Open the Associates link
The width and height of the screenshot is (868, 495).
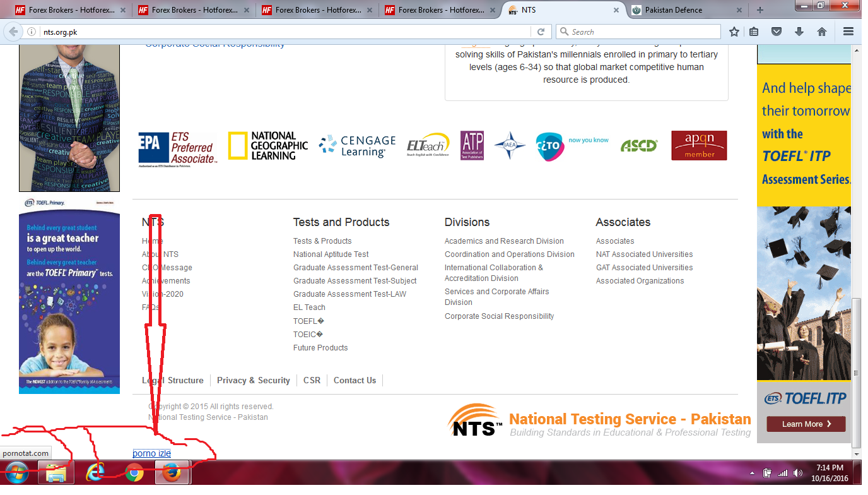615,241
